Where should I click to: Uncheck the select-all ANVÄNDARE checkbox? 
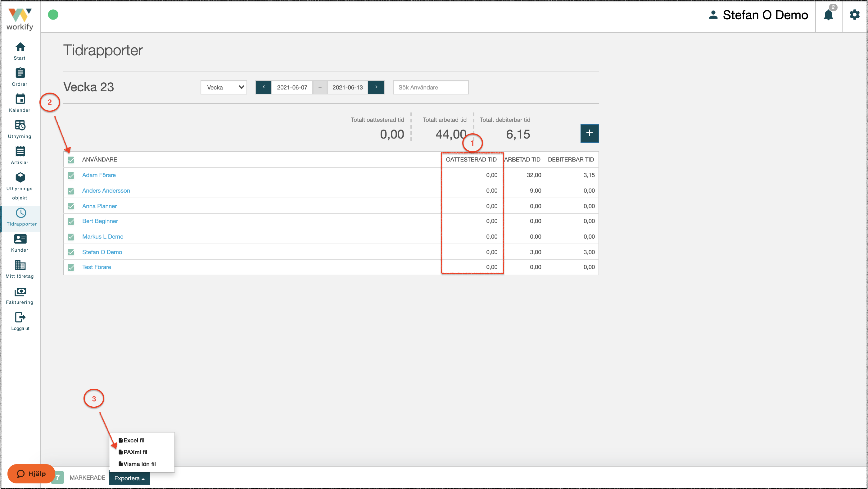[71, 160]
